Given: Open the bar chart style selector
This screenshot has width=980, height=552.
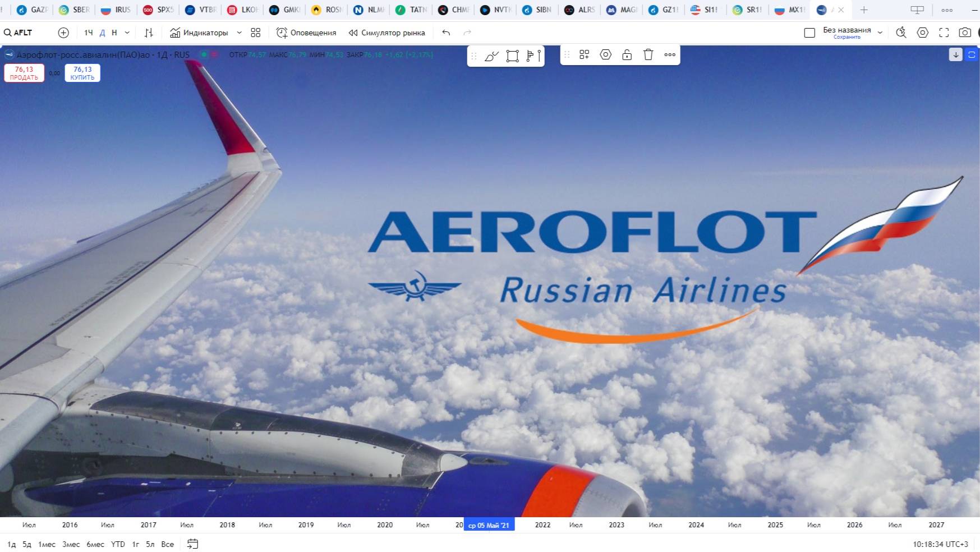Looking at the screenshot, I should pos(149,33).
